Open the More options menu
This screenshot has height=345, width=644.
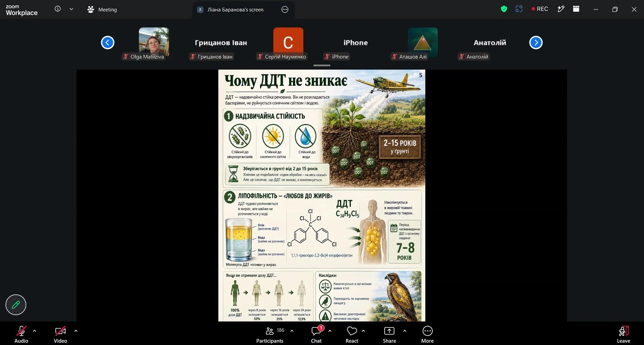coord(427,335)
